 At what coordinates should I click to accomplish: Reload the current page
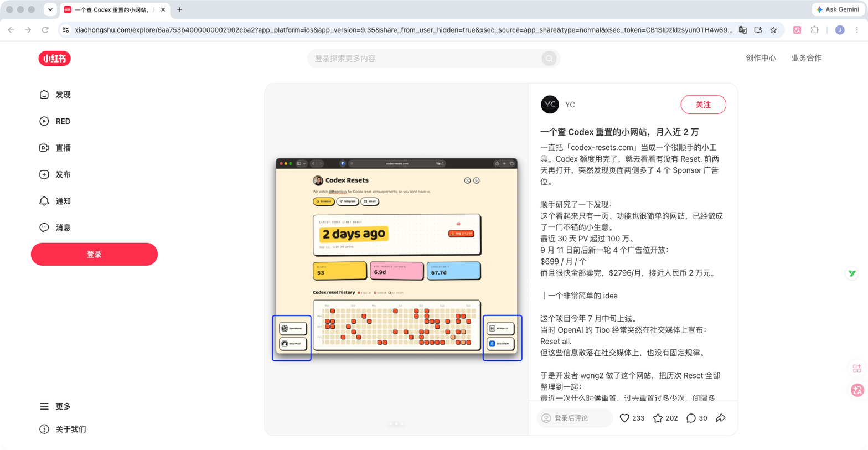click(x=45, y=30)
